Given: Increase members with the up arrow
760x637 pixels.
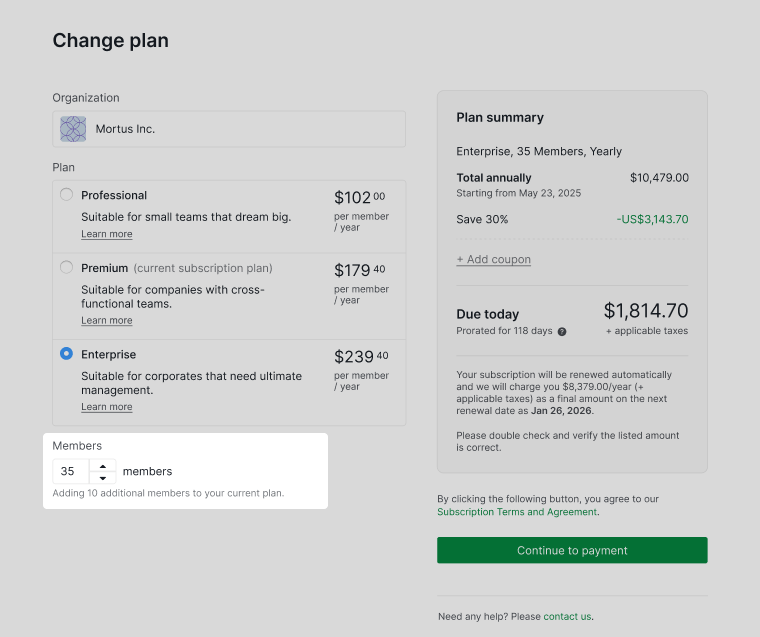Looking at the screenshot, I should click(103, 465).
